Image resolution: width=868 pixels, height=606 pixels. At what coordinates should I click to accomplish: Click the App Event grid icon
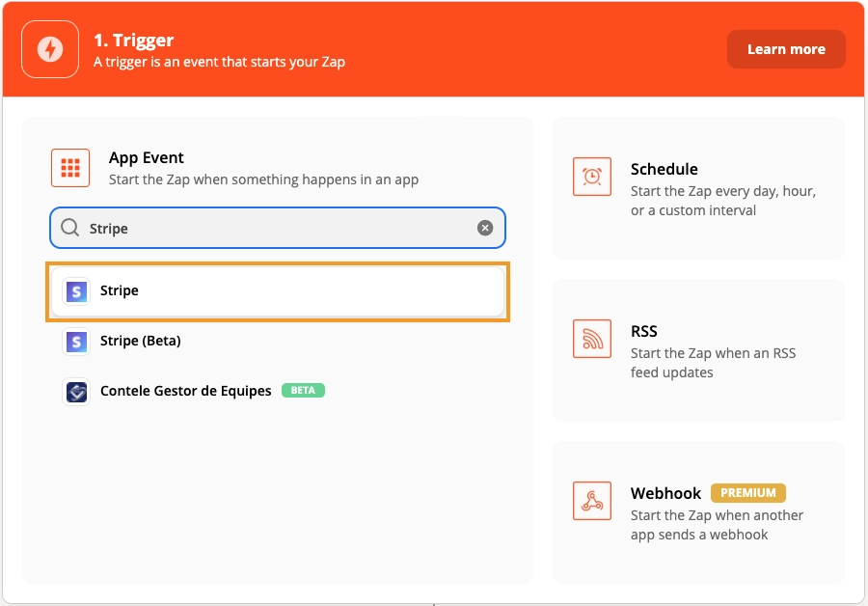70,168
